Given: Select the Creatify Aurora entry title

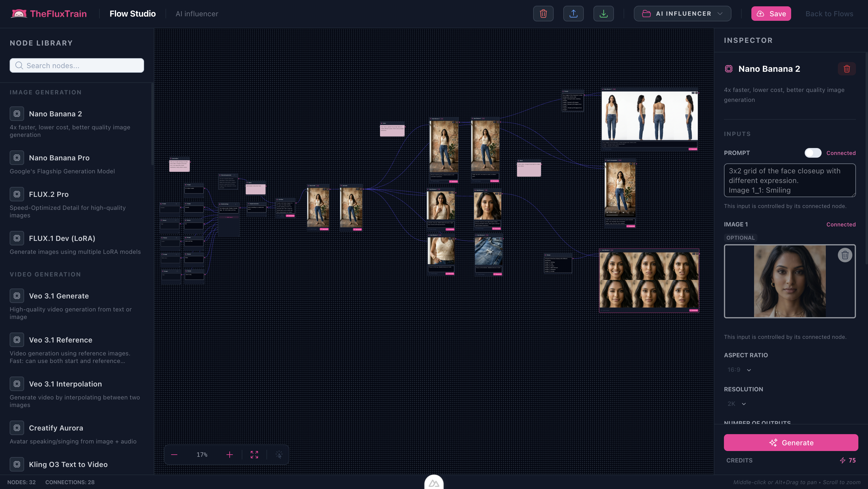Looking at the screenshot, I should pos(56,428).
